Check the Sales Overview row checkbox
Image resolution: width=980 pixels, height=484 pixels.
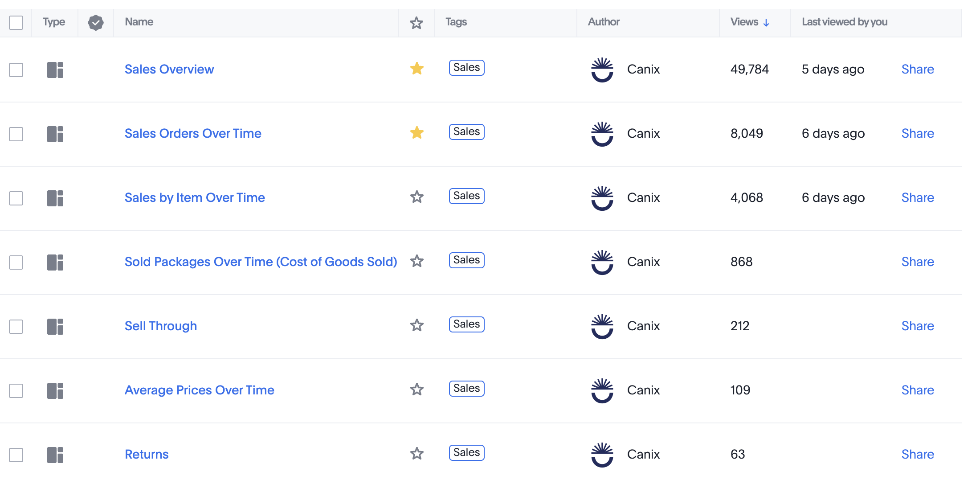pos(16,70)
